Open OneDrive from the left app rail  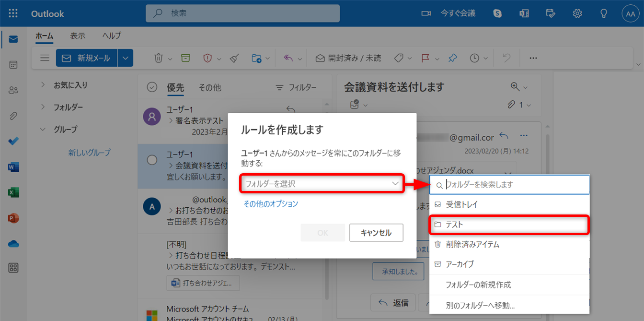point(13,244)
